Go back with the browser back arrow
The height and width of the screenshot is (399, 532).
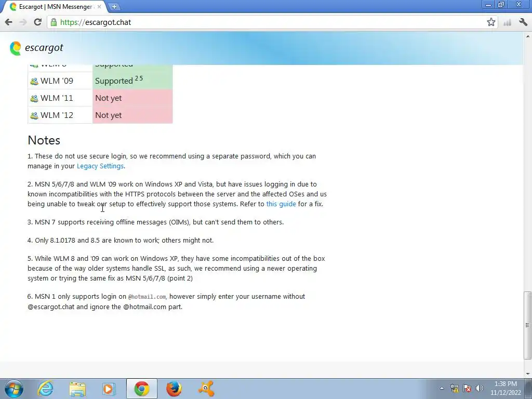(x=8, y=22)
